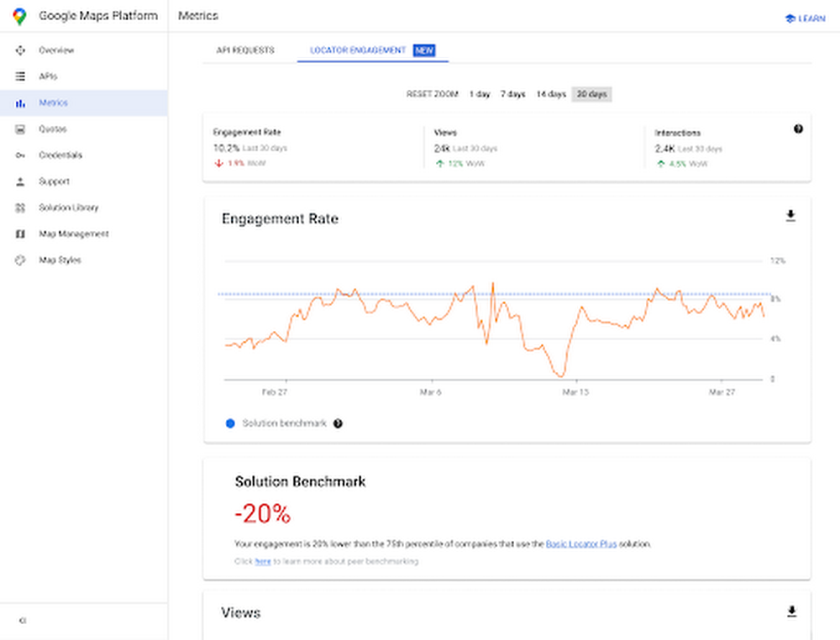Select the 1 day time range
Screen dimensions: 840x640
point(479,94)
